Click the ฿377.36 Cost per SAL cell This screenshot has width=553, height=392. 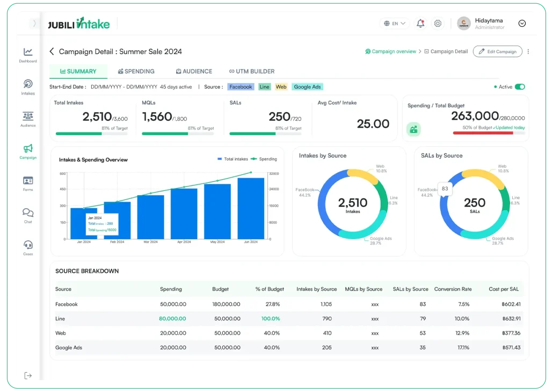pos(511,333)
